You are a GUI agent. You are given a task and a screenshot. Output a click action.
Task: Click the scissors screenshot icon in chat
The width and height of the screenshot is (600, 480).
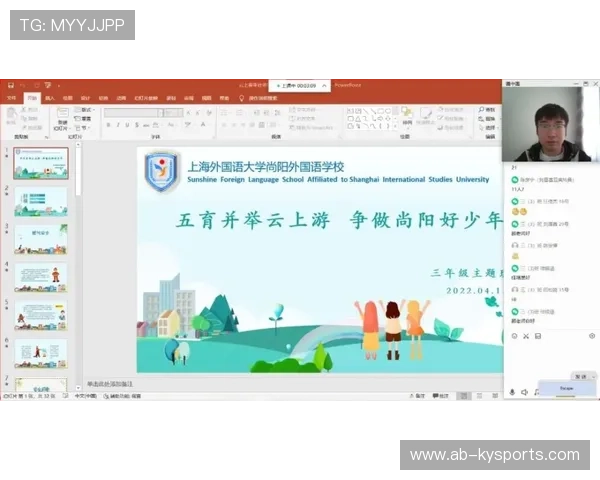pyautogui.click(x=526, y=336)
